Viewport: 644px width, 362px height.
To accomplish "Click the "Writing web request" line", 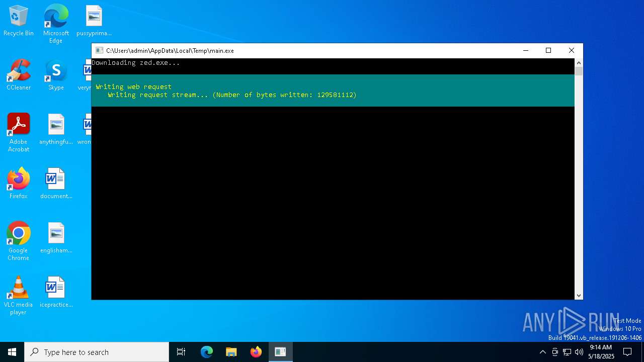I will (134, 86).
